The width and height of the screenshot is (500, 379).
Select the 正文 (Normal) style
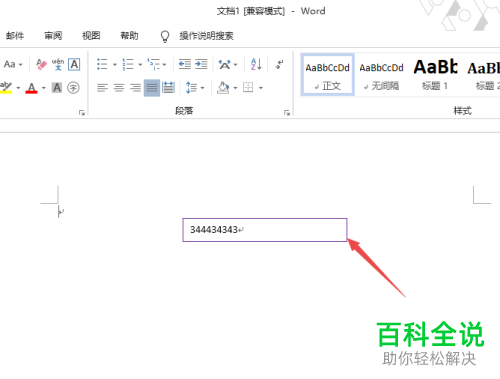[328, 75]
